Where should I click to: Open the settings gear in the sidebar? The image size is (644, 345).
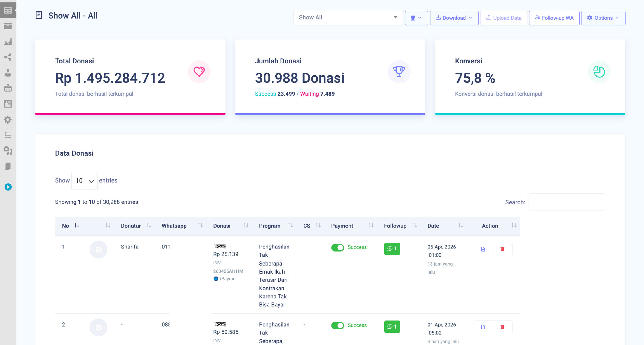8,120
